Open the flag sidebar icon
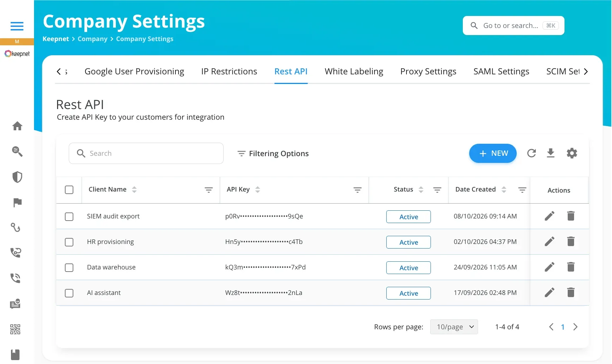Image resolution: width=612 pixels, height=364 pixels. click(x=17, y=203)
